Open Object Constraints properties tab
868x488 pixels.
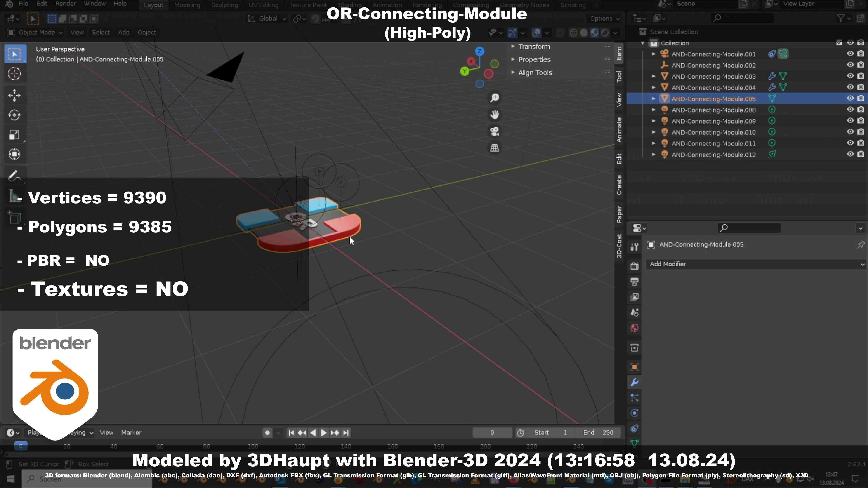[634, 428]
